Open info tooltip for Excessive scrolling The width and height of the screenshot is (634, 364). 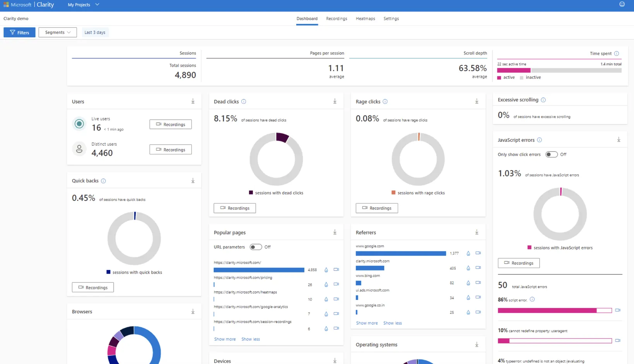click(x=543, y=100)
